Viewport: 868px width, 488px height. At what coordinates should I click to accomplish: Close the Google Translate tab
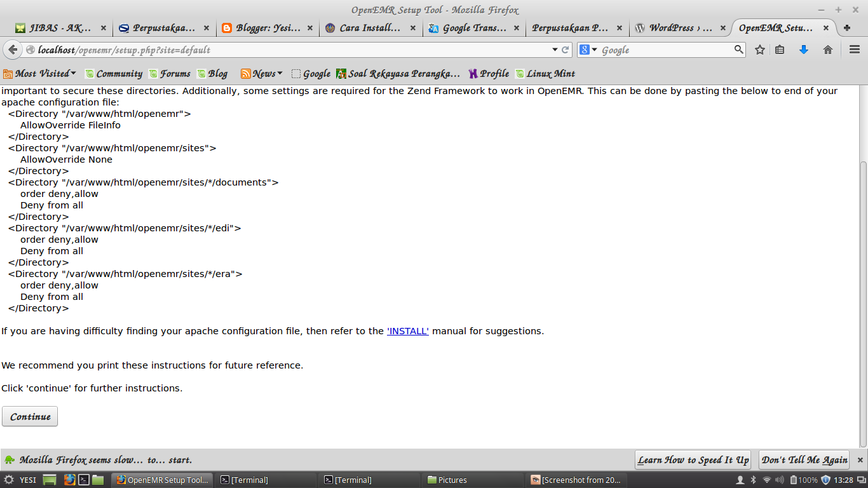point(517,28)
